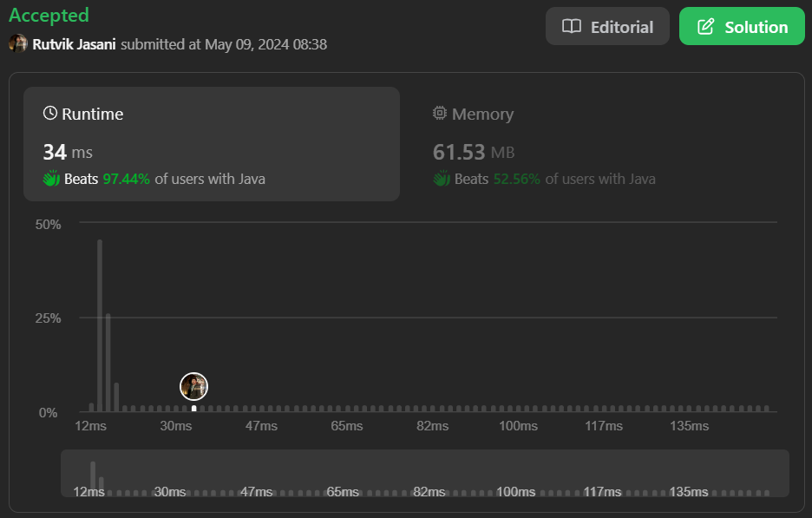Click the 'Accepted' status text
The height and width of the screenshot is (518, 812).
tap(49, 15)
